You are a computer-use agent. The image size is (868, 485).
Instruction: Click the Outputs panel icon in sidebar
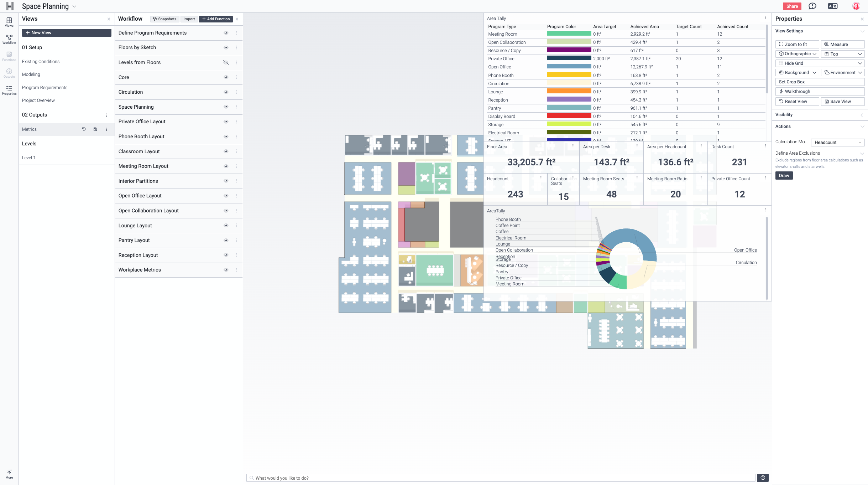(x=9, y=72)
